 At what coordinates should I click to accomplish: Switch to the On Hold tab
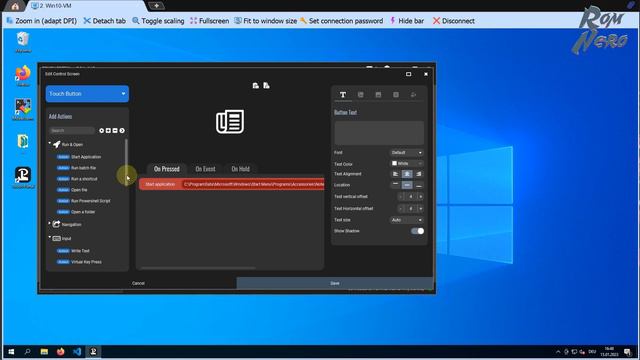coord(240,169)
